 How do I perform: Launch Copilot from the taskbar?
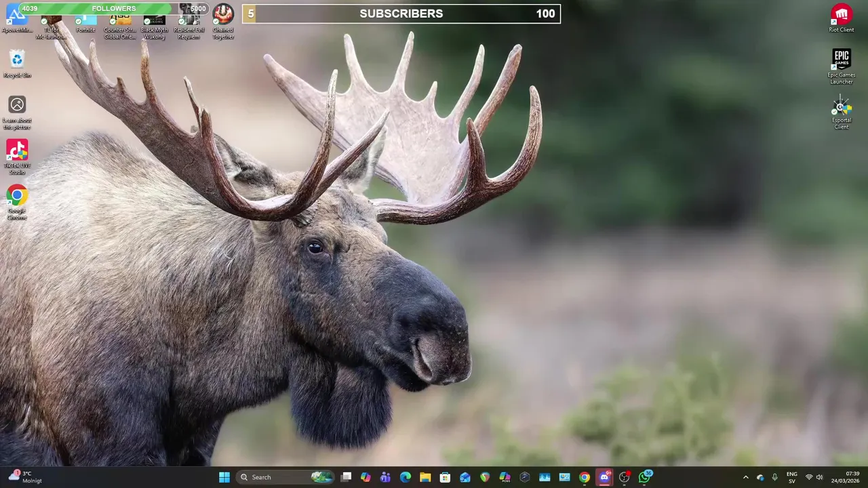(366, 477)
